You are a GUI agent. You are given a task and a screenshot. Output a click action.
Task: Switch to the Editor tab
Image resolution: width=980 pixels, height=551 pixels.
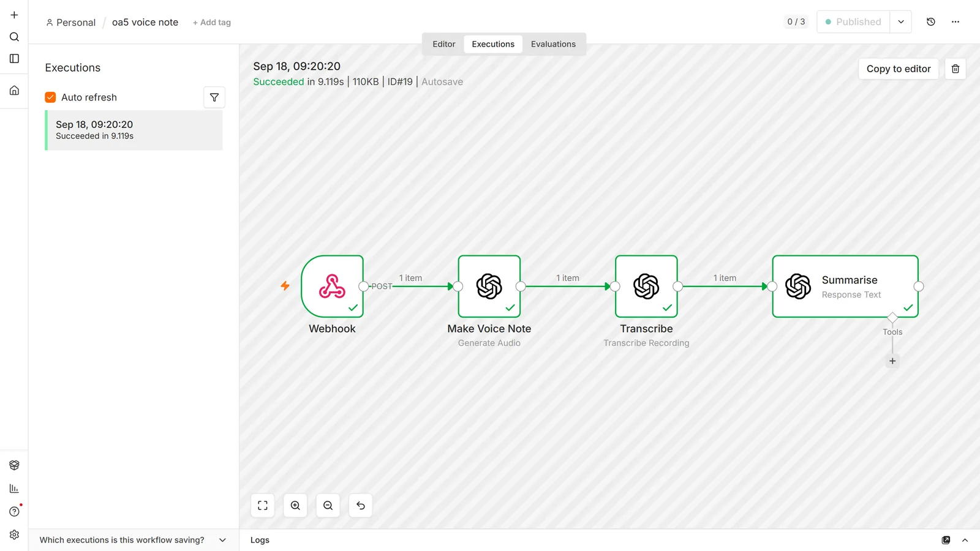pos(444,44)
